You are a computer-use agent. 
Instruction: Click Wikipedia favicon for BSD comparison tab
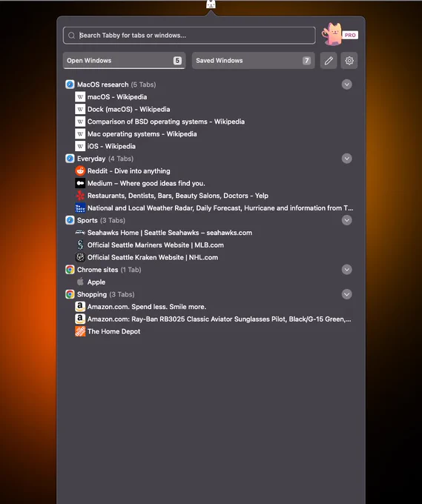pyautogui.click(x=80, y=122)
